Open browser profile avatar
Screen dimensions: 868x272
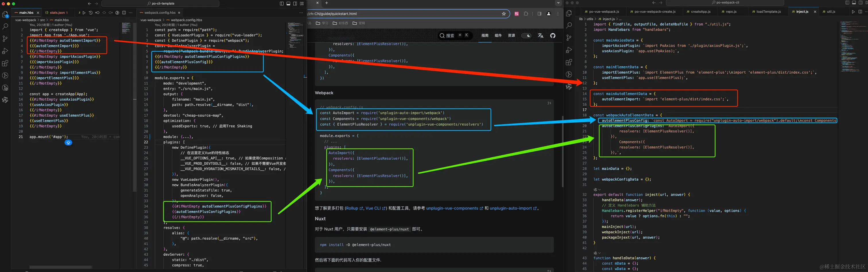pos(549,14)
